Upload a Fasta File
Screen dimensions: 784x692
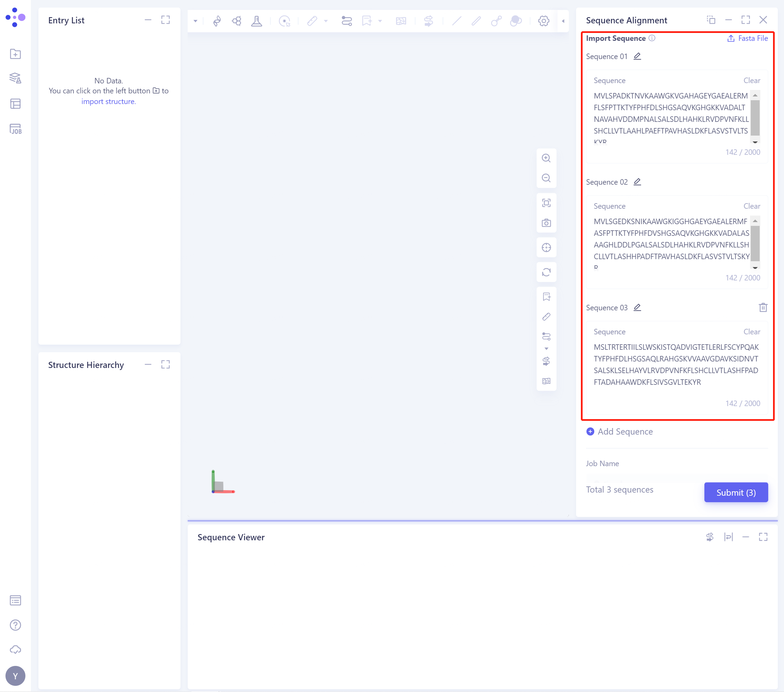(748, 38)
